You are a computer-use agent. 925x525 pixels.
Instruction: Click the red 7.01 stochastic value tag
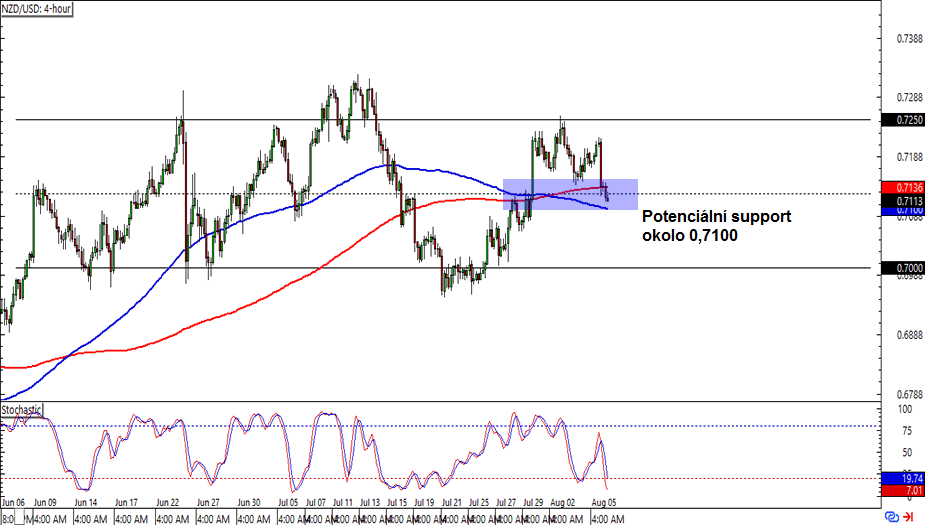pos(902,491)
